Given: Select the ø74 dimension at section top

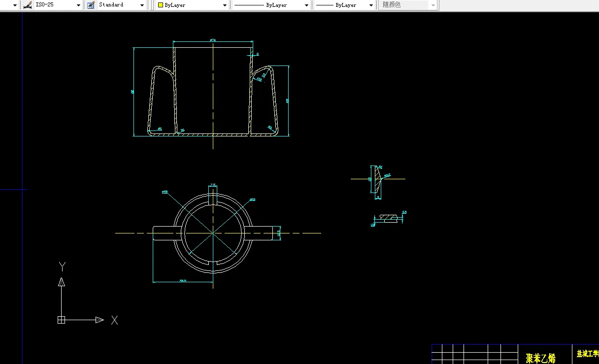Looking at the screenshot, I should (213, 40).
